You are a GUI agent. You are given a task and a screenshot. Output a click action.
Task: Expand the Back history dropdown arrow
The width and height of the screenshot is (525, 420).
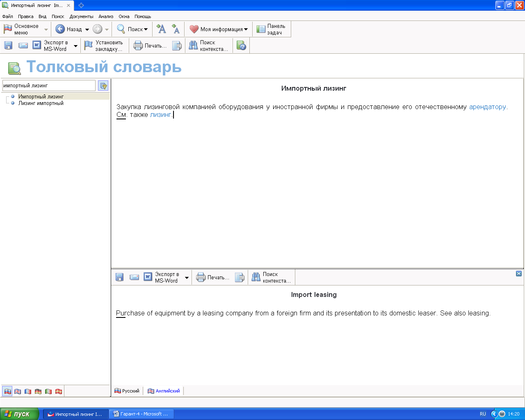pos(87,30)
